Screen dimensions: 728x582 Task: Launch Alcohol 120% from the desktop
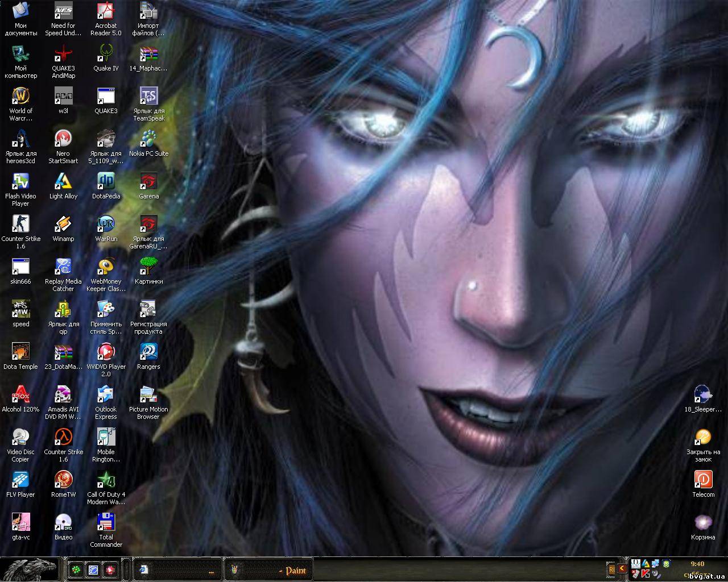[x=20, y=395]
